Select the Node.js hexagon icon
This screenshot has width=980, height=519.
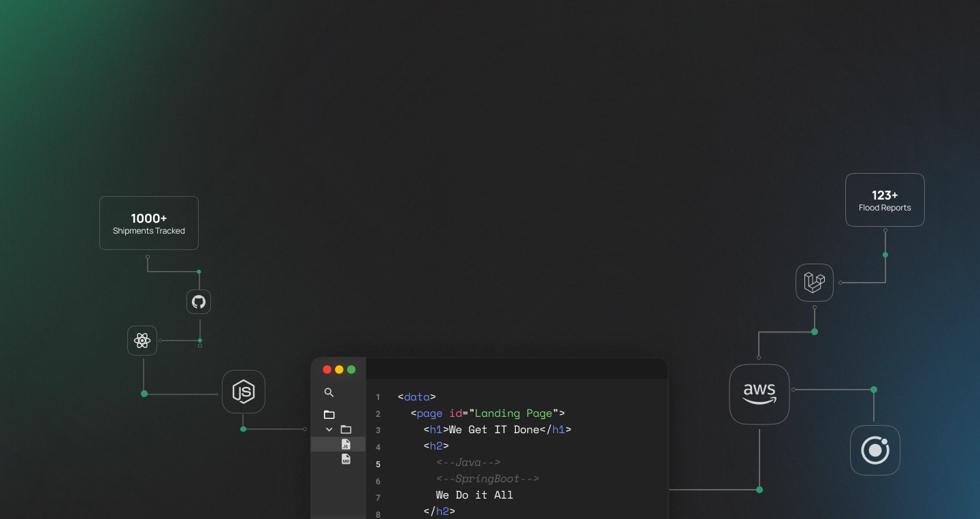pyautogui.click(x=244, y=392)
